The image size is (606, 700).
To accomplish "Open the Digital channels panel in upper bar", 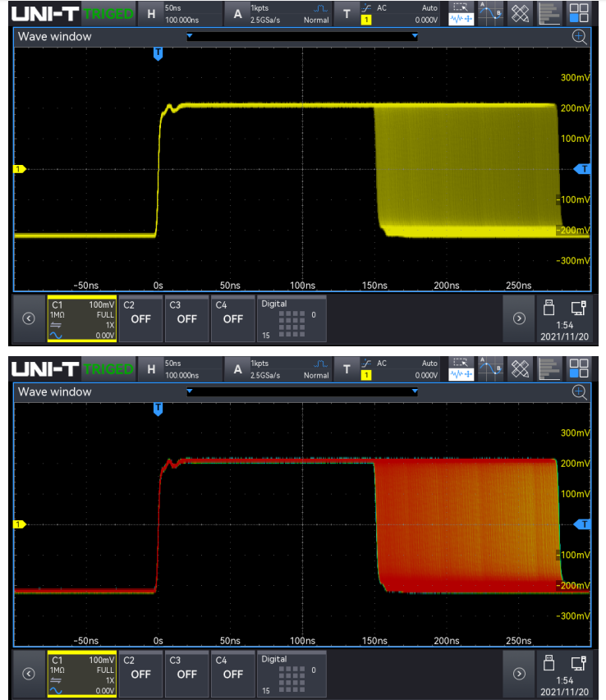I will pos(292,318).
